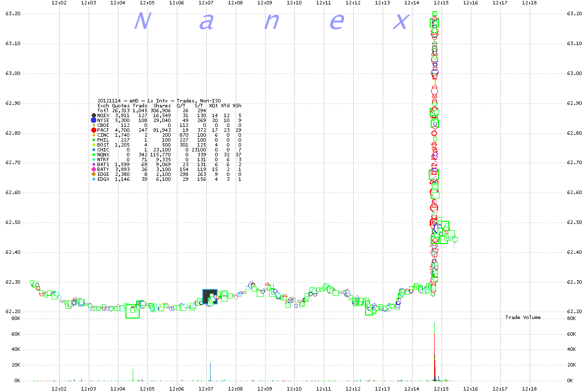The image size is (588, 392).
Task: Click the NTRF exchange label
Action: coord(103,159)
